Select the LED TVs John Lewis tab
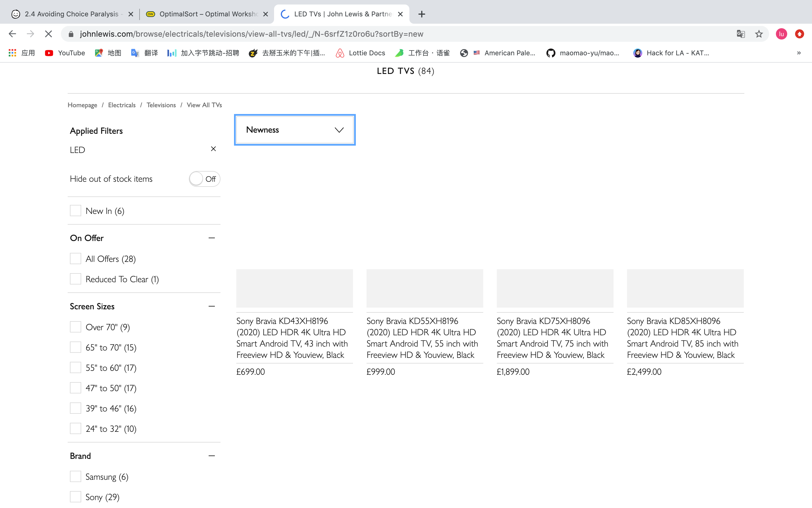The image size is (812, 508). 342,14
